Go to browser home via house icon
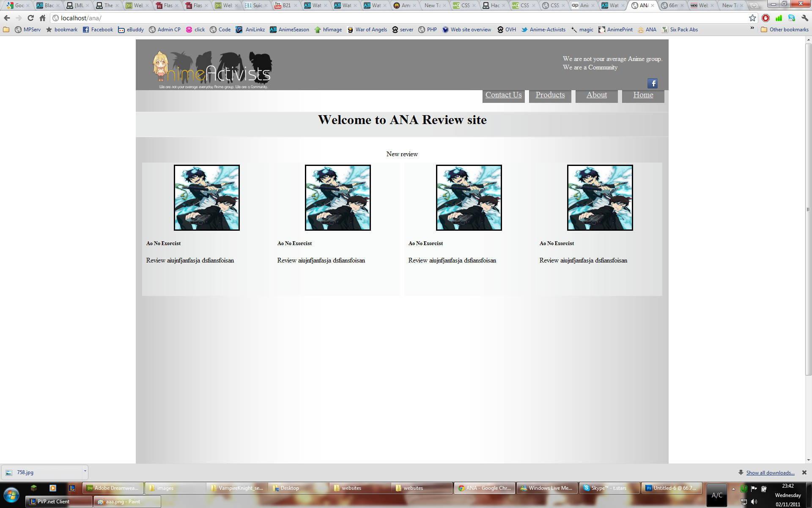Screen dimensions: 812x508 (x=42, y=18)
